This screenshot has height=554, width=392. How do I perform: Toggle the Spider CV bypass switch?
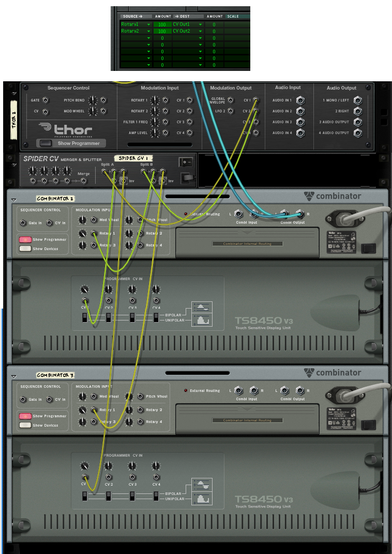click(x=186, y=162)
